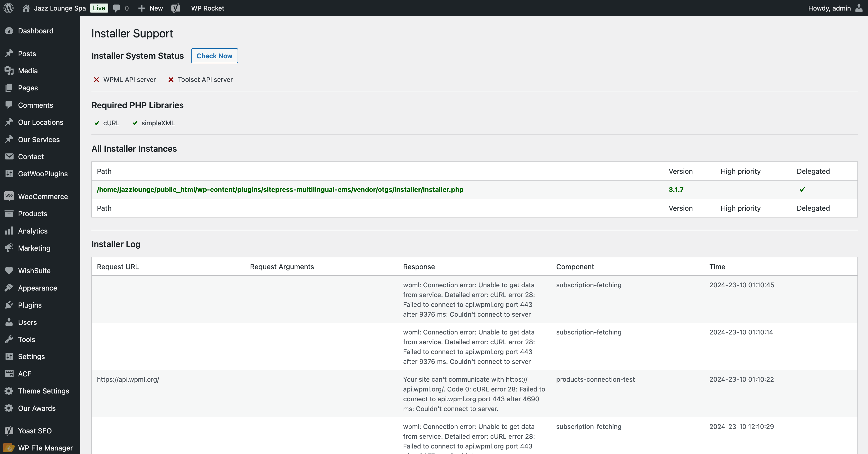Open the New content menu in admin bar
Viewport: 868px width, 454px height.
click(150, 8)
